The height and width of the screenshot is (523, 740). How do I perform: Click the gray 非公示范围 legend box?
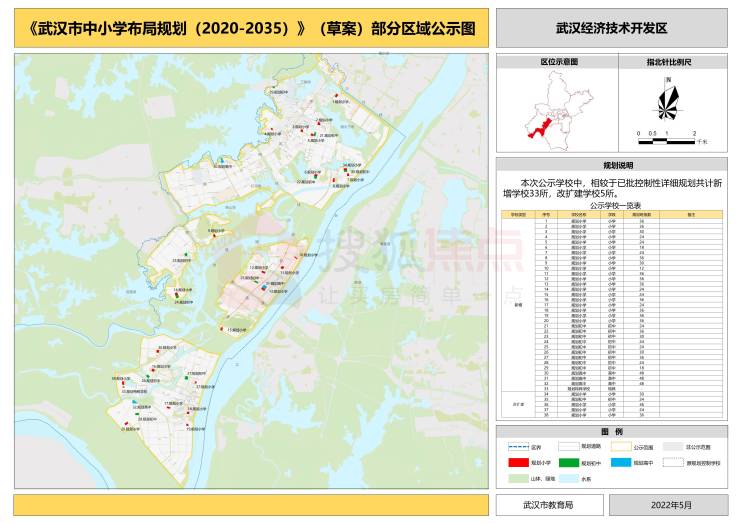pos(672,447)
